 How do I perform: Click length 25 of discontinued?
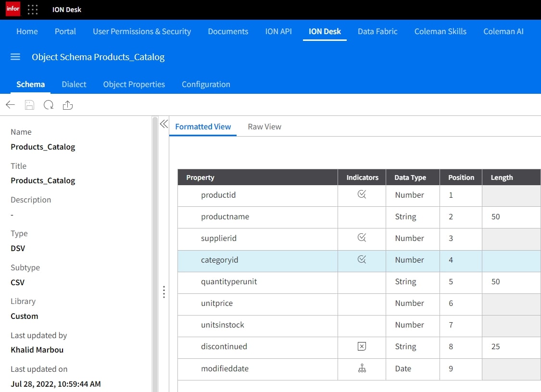click(x=495, y=346)
